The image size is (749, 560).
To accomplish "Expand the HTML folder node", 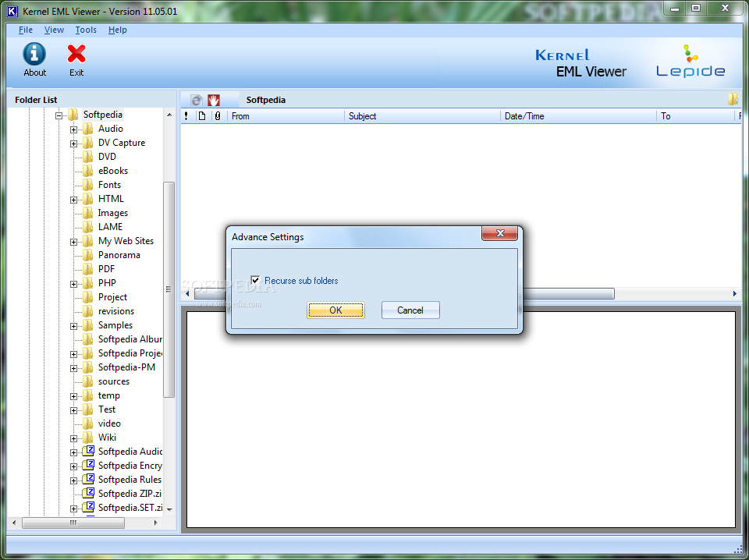I will [x=73, y=200].
